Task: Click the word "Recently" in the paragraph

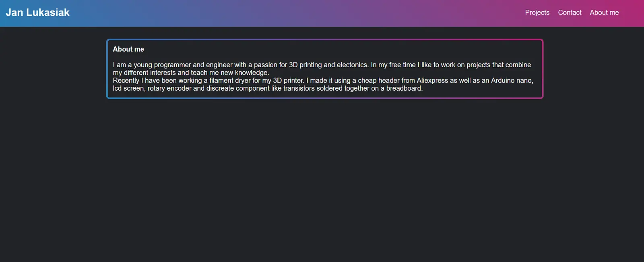Action: [x=126, y=81]
